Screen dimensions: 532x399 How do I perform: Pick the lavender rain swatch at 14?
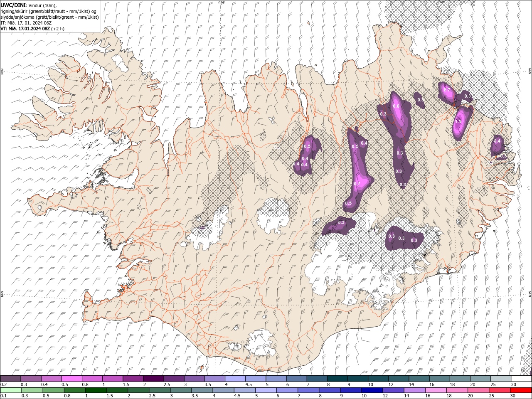click(414, 390)
